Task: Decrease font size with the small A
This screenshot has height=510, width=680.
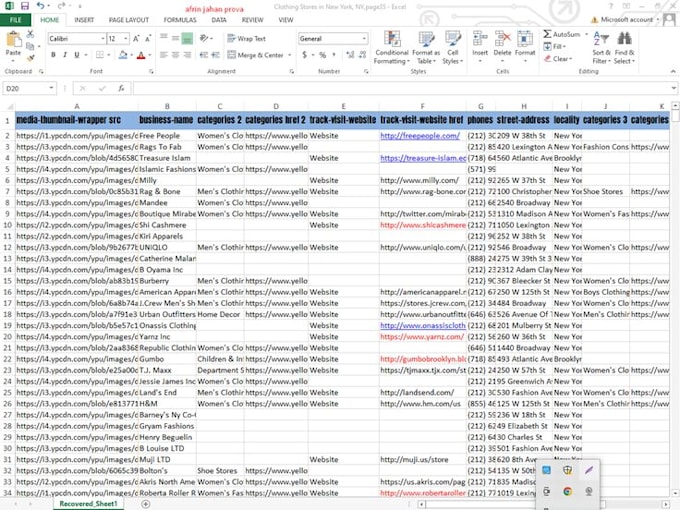Action: coord(148,39)
